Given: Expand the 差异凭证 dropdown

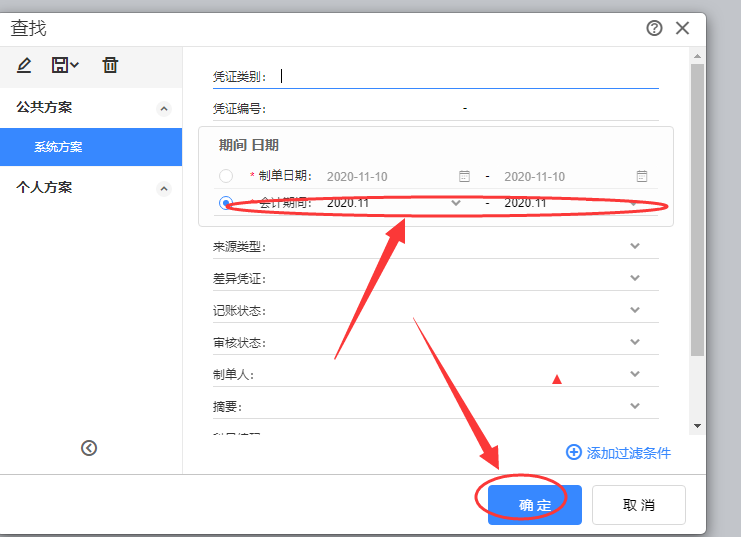Looking at the screenshot, I should [x=635, y=277].
